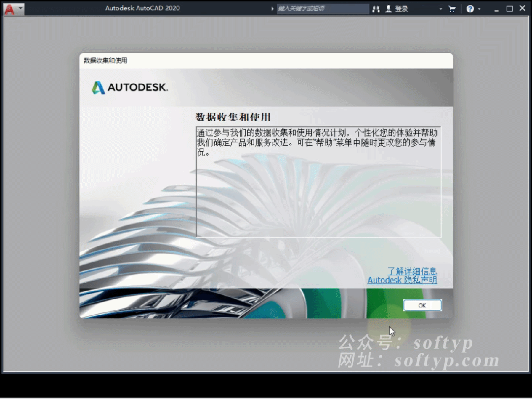Screen dimensions: 532x399
Task: Open the Autodesk 隐私声明 link
Action: point(402,280)
